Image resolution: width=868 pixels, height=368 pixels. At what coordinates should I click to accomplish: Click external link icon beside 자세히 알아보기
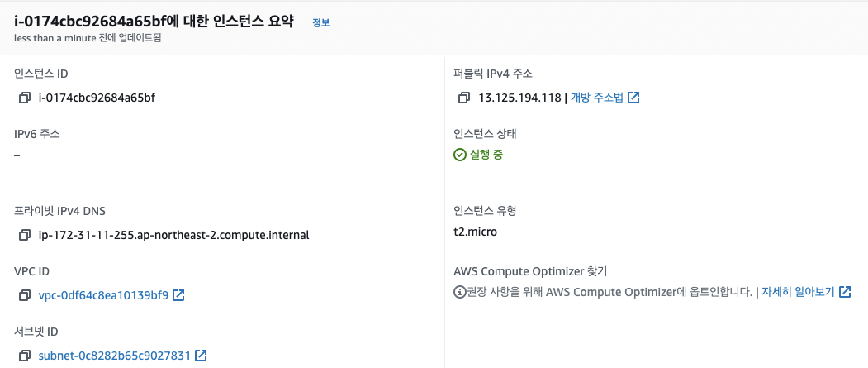click(x=844, y=292)
